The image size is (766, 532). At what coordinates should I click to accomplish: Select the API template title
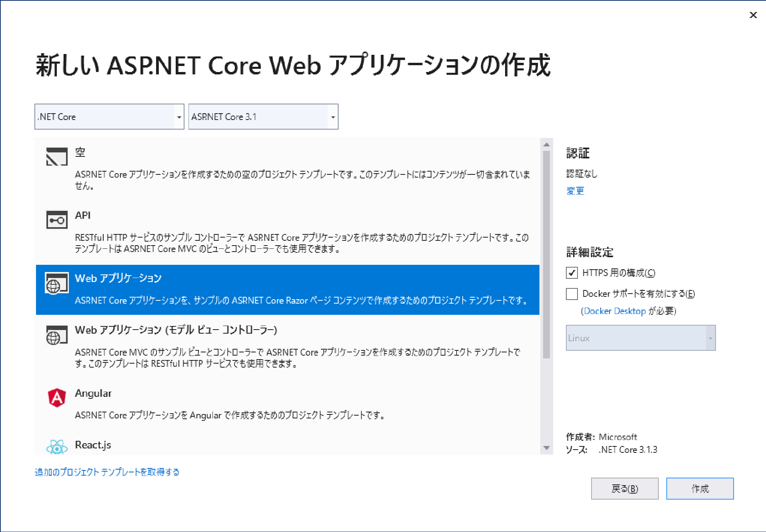pos(83,216)
